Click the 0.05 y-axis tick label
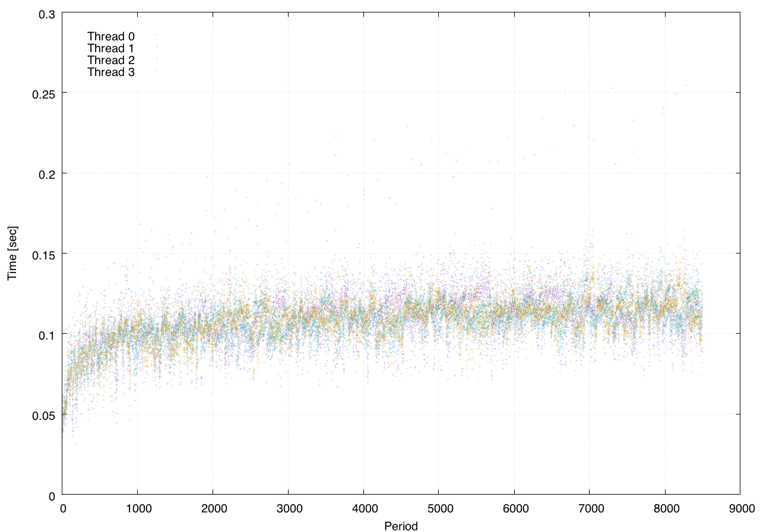Screen dimensions: 760x532 (44, 414)
